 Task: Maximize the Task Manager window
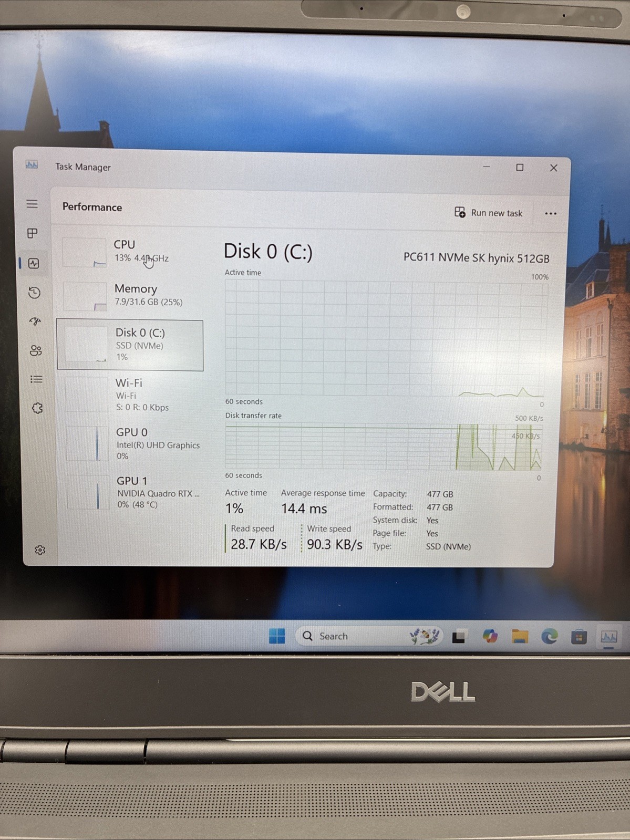coord(520,168)
